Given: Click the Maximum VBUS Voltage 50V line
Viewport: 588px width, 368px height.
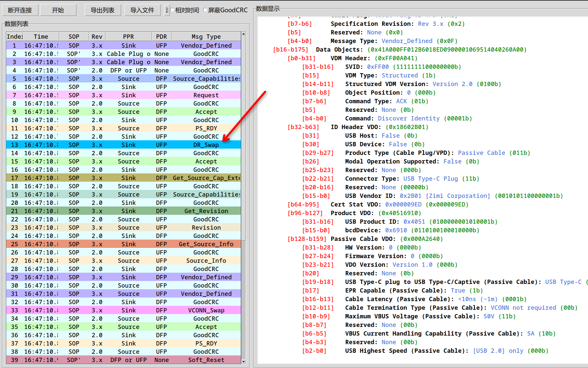Looking at the screenshot, I should [x=409, y=316].
